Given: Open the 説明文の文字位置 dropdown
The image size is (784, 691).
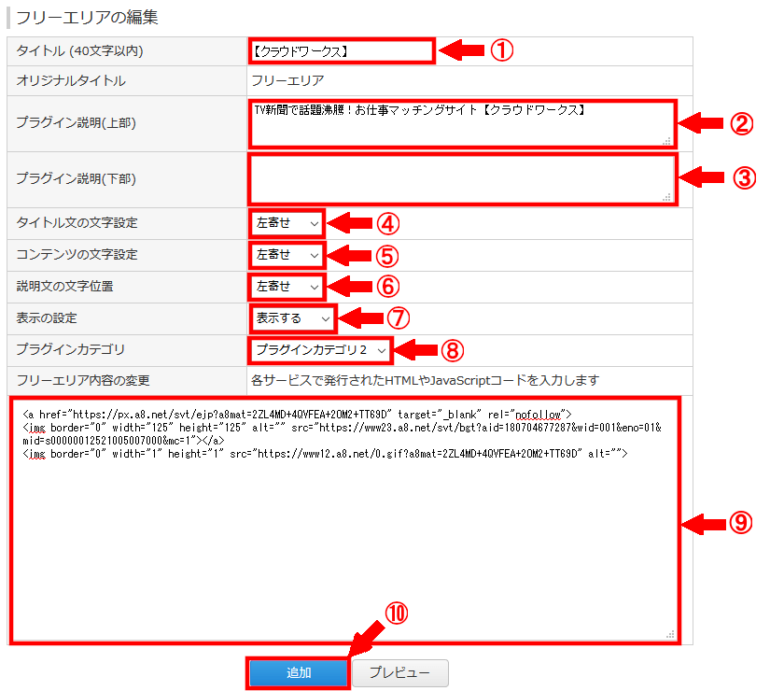Looking at the screenshot, I should [287, 287].
